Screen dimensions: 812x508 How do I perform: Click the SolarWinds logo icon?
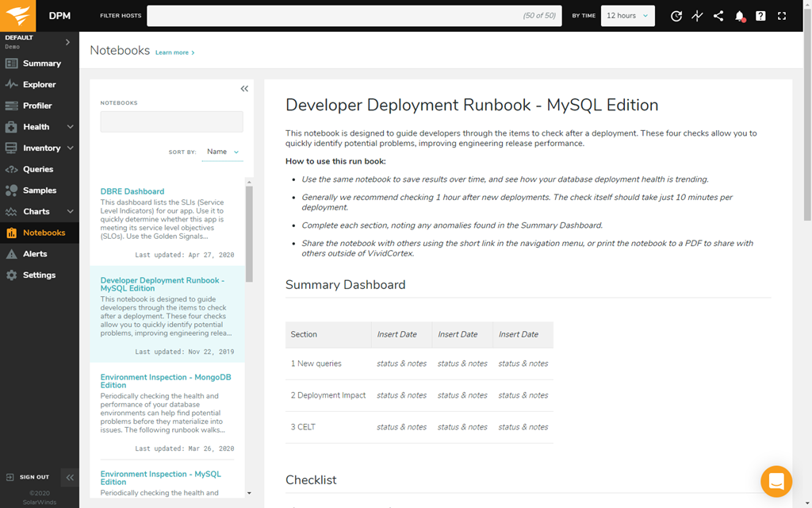tap(19, 16)
